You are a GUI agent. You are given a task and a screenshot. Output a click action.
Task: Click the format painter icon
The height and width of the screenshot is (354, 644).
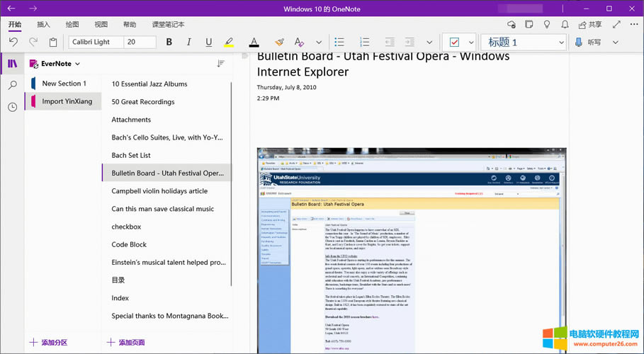(279, 42)
